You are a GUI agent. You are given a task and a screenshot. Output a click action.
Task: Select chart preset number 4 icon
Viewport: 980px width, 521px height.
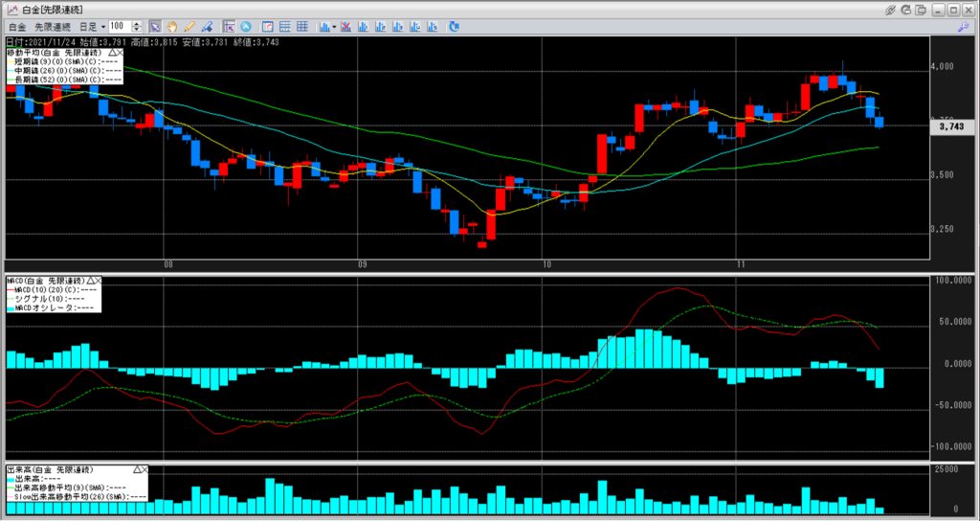click(x=414, y=27)
